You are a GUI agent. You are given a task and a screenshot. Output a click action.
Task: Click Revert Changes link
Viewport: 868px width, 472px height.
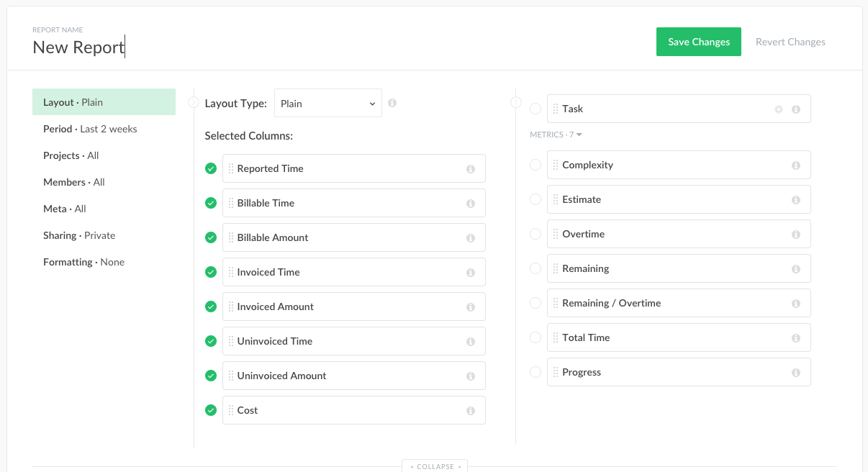point(790,42)
